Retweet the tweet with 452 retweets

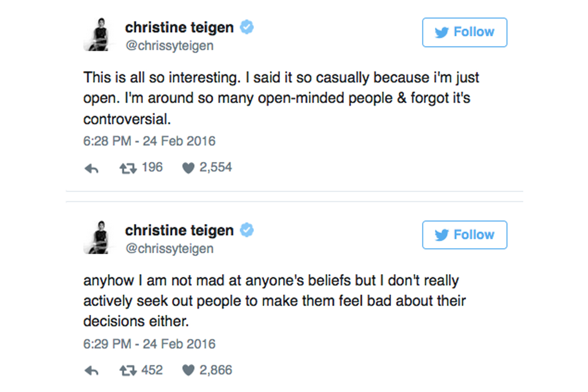click(128, 371)
